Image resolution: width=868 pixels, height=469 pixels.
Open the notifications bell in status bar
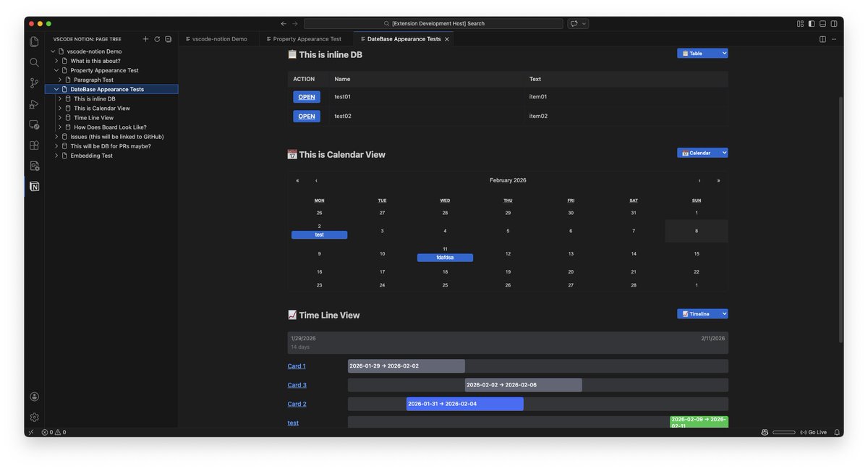[837, 432]
